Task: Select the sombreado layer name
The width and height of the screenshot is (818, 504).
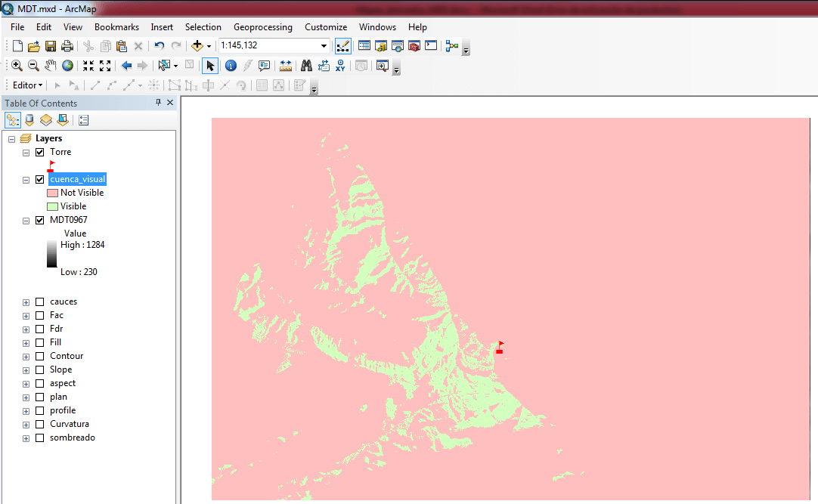Action: click(x=73, y=438)
